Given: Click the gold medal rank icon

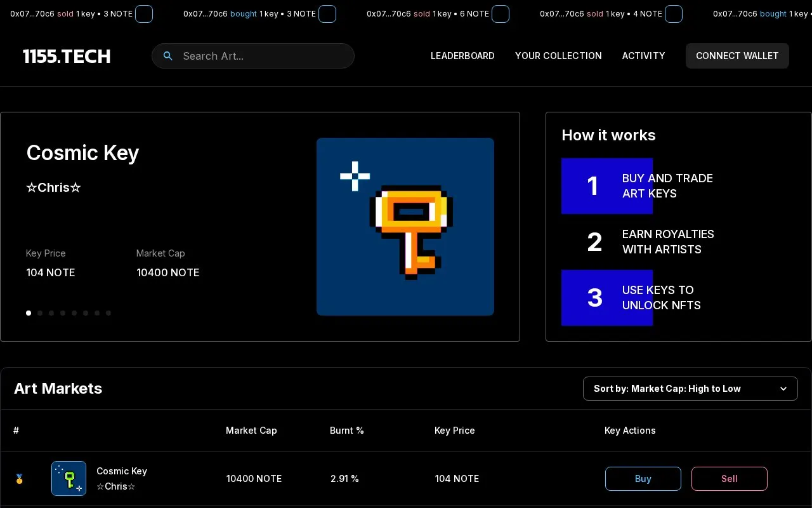Looking at the screenshot, I should [20, 479].
